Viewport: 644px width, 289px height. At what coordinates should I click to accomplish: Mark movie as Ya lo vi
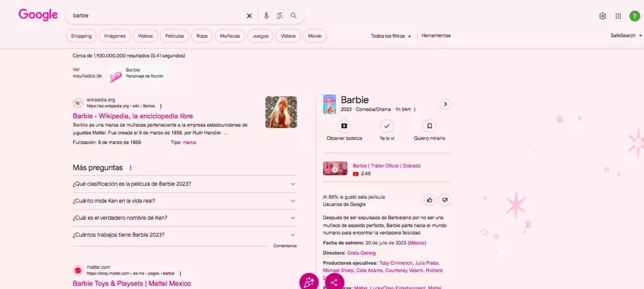point(386,126)
